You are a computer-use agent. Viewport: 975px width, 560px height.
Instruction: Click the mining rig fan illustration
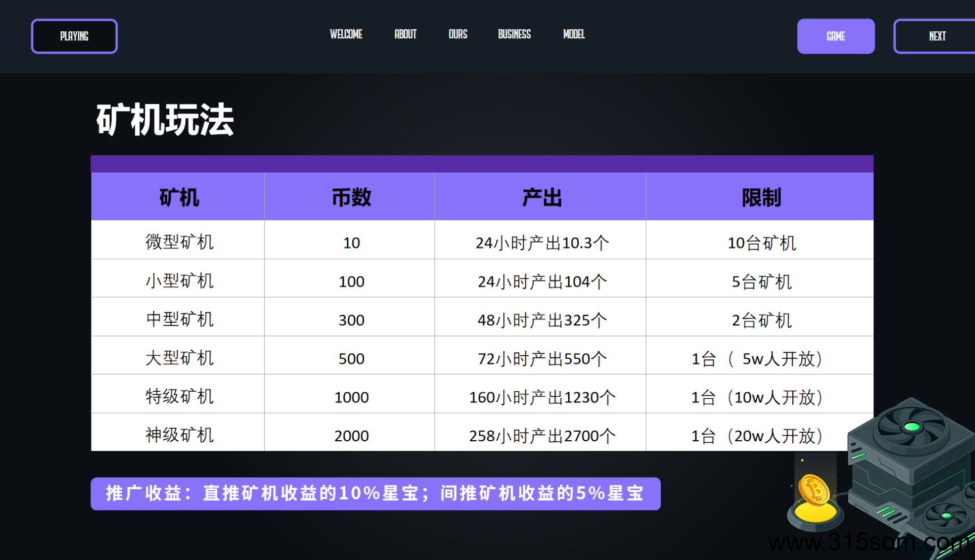pos(911,427)
